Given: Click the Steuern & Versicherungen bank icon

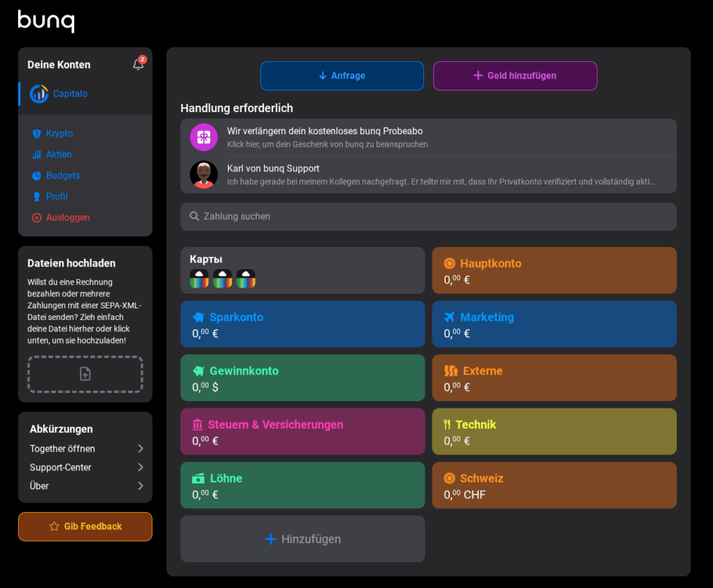Looking at the screenshot, I should tap(197, 424).
